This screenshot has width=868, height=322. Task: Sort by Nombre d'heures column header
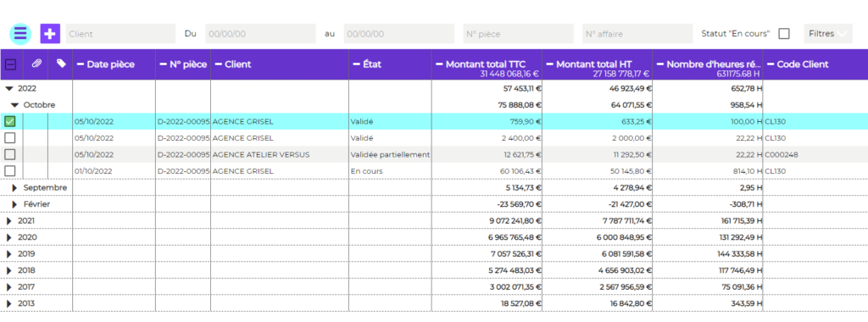tap(713, 64)
